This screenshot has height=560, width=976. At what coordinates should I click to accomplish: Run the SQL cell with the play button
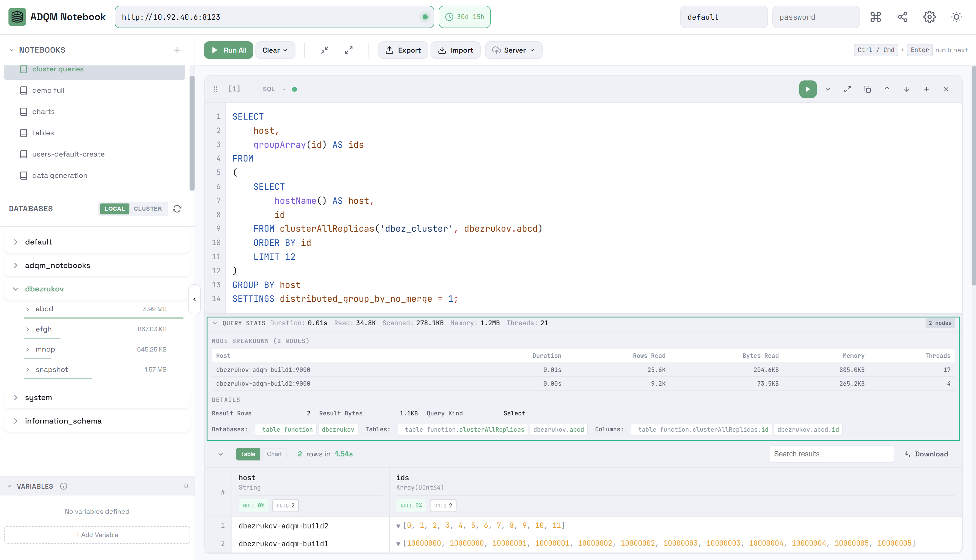pyautogui.click(x=808, y=89)
